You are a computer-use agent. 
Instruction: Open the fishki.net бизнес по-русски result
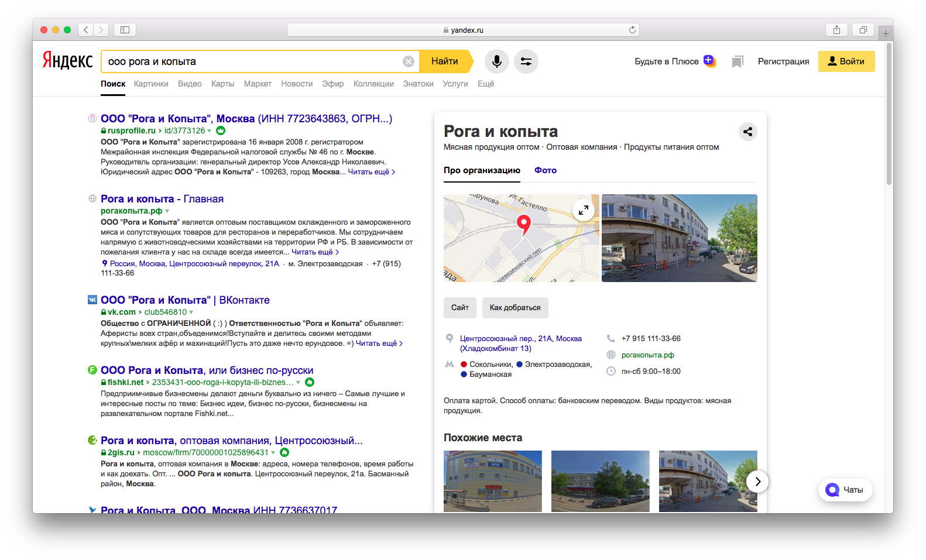[x=207, y=370]
